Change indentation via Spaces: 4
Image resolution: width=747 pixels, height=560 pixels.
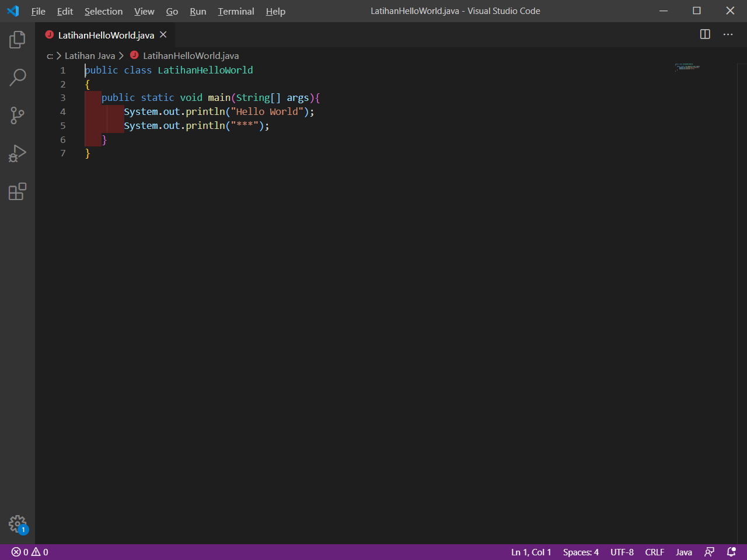click(581, 552)
